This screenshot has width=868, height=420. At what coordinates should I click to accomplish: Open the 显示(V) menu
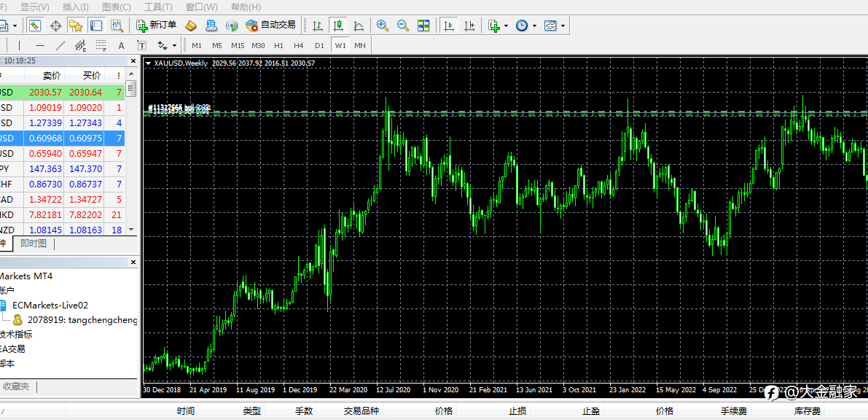(x=35, y=7)
